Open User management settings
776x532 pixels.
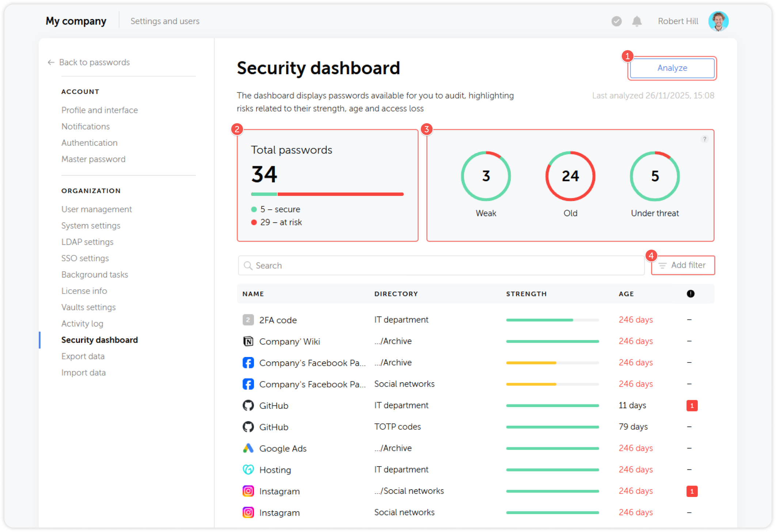(x=96, y=209)
